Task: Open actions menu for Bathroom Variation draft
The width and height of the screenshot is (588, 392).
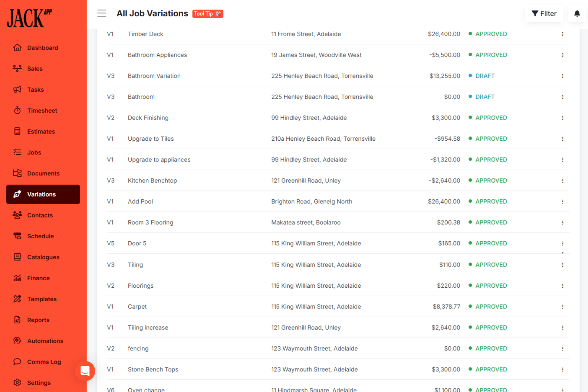Action: pos(563,76)
